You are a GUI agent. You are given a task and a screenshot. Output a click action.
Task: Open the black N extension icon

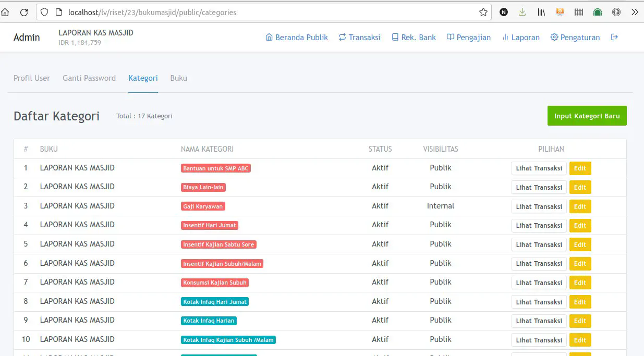pos(503,12)
